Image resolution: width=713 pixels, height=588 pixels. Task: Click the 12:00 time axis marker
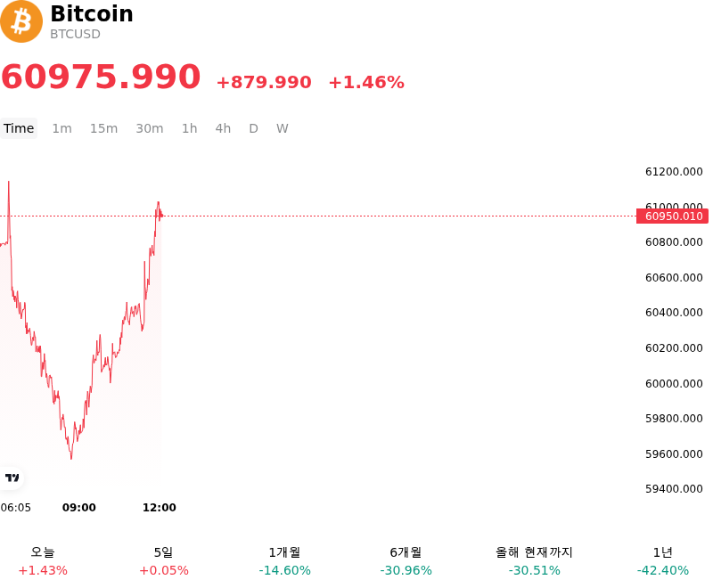160,508
